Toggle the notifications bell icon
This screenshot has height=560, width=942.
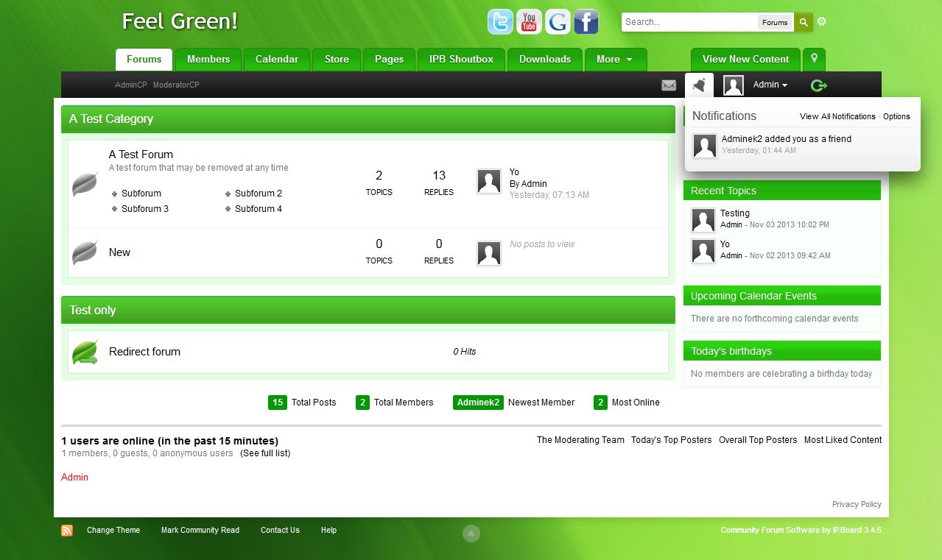pyautogui.click(x=699, y=85)
